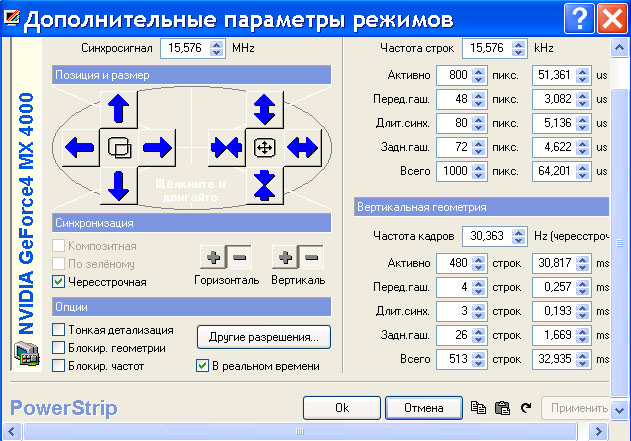Click the move screen up arrow

[118, 108]
